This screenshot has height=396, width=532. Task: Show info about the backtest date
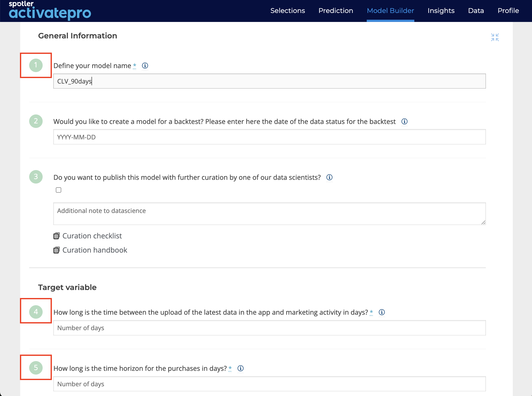pyautogui.click(x=404, y=121)
